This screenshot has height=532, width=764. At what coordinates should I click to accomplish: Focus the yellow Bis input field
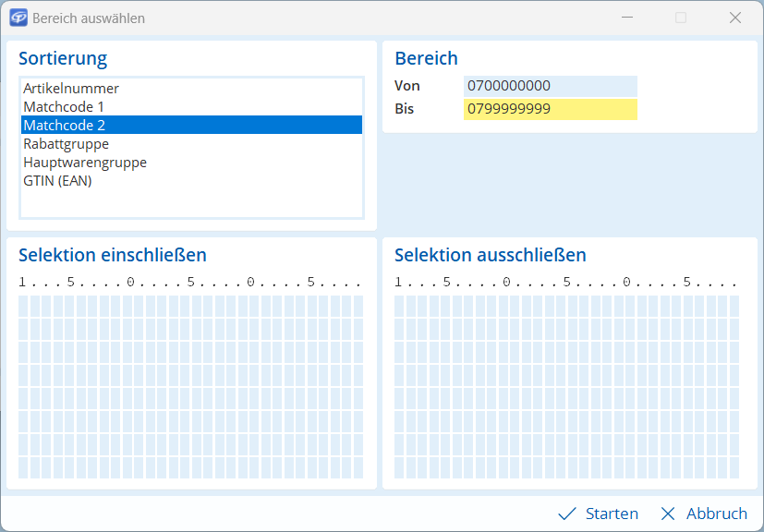550,109
